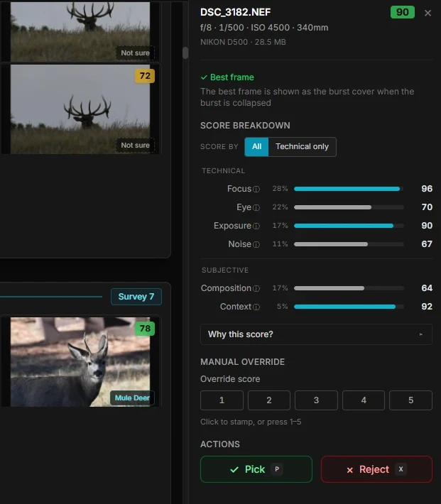441x504 pixels.
Task: Click the thumbnail list scrollbar handle
Action: (185, 53)
